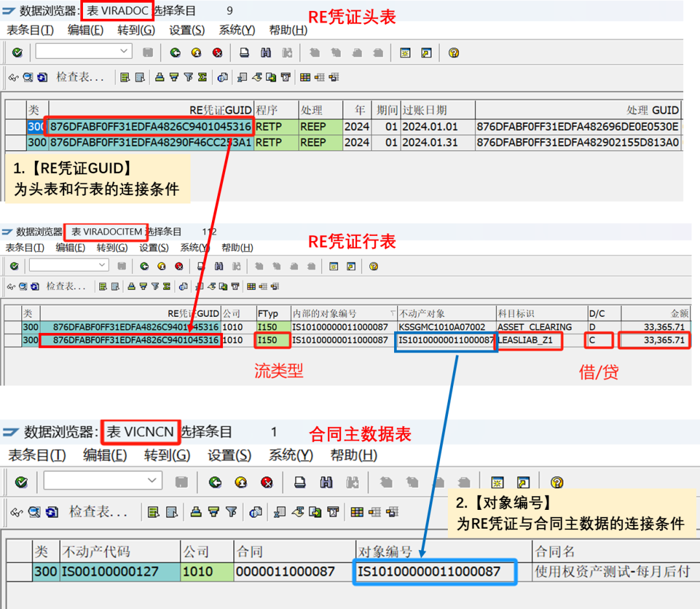Viewport: 700px width, 609px height.
Task: Click green Back arrow in VIRADOCITEM window
Action: coord(144,266)
